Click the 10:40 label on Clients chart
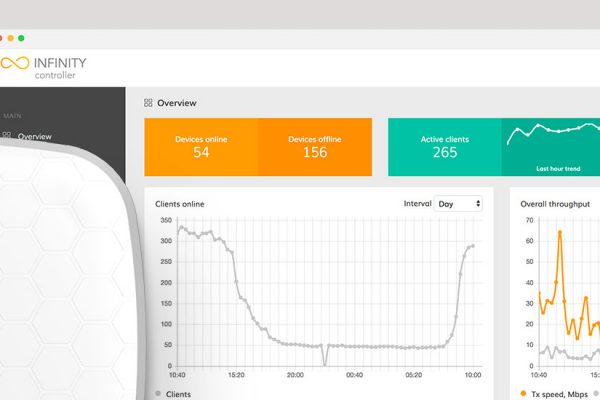The image size is (600, 400). click(177, 375)
